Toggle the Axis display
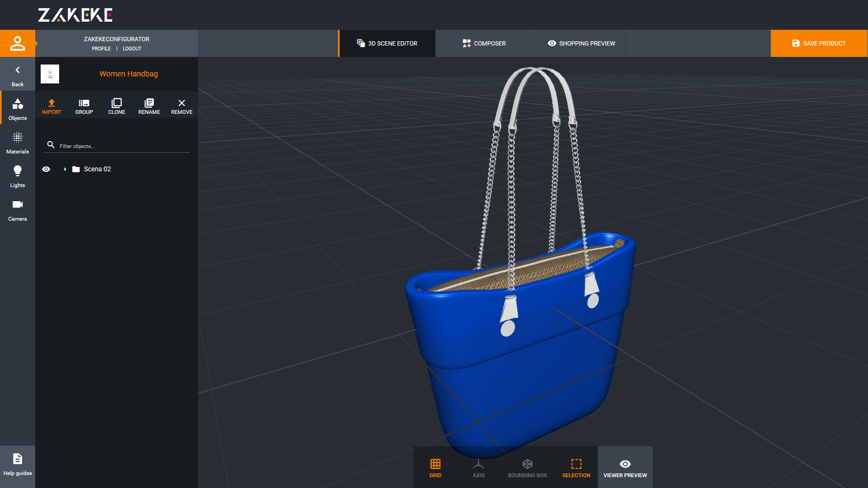This screenshot has height=488, width=868. [x=478, y=467]
